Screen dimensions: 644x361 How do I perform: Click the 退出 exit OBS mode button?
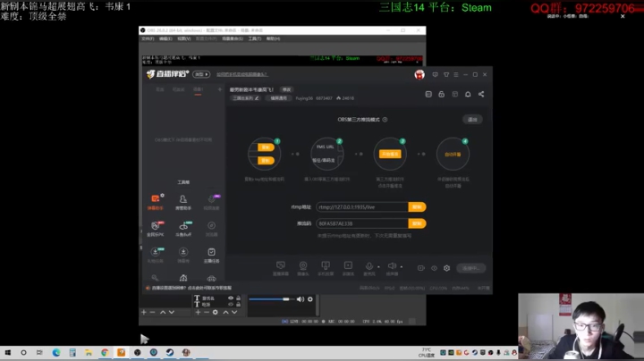472,120
